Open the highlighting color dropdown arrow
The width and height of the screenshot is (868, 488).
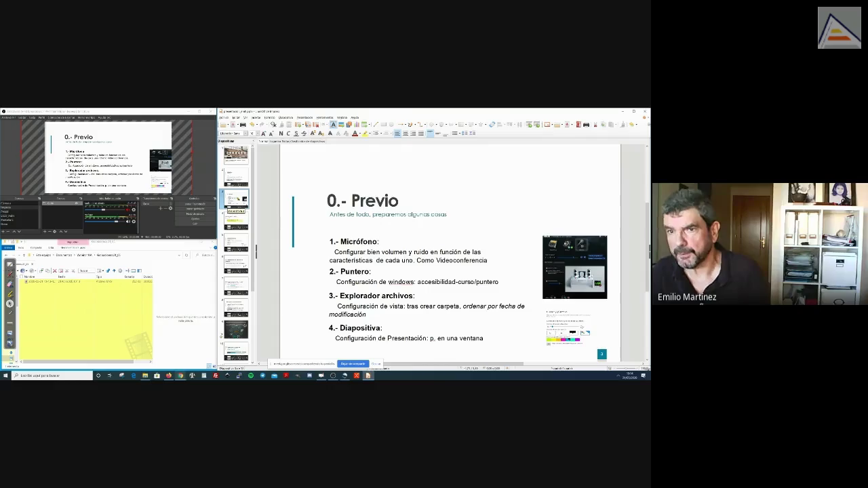coord(370,134)
